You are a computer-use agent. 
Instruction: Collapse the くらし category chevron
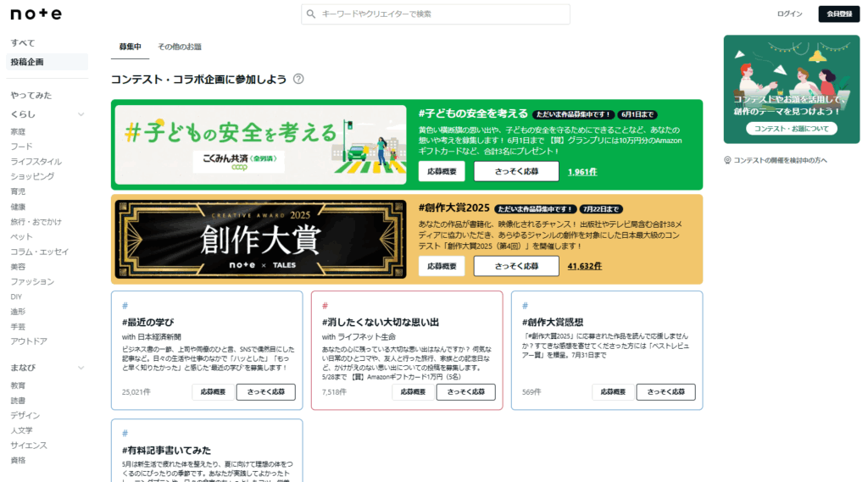(x=81, y=114)
